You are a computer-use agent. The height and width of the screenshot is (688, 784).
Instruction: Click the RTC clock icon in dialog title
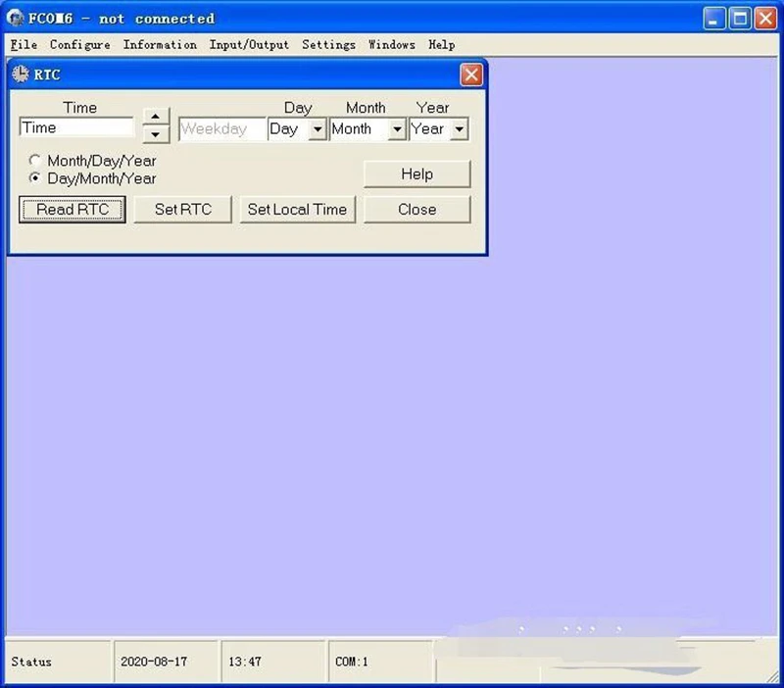point(21,74)
